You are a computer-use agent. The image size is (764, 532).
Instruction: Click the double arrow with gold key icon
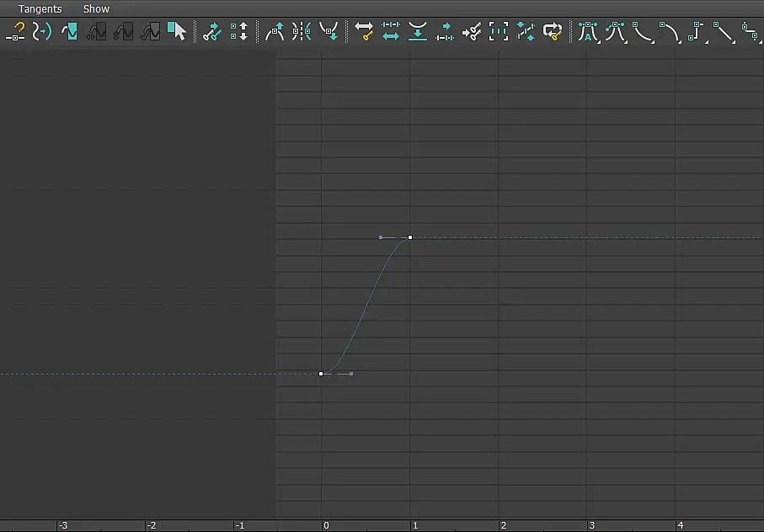[x=364, y=32]
